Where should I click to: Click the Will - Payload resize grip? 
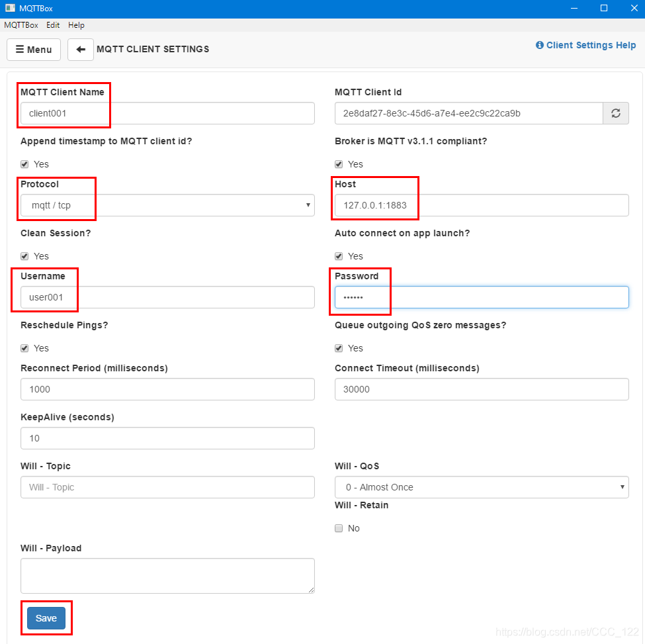312,590
